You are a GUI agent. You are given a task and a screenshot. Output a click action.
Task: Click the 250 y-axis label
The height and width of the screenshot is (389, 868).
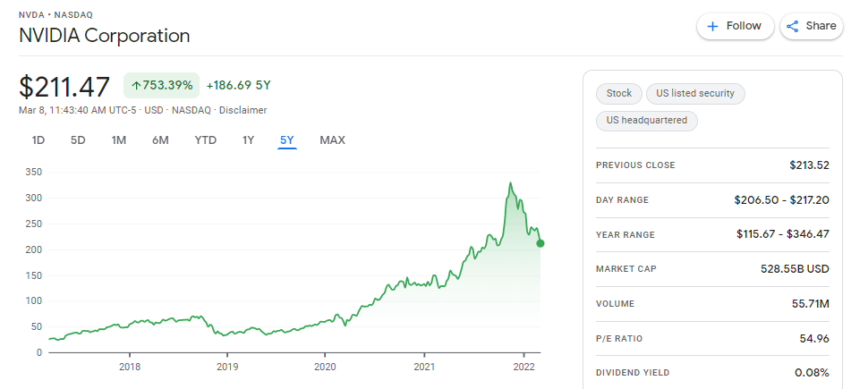33,224
